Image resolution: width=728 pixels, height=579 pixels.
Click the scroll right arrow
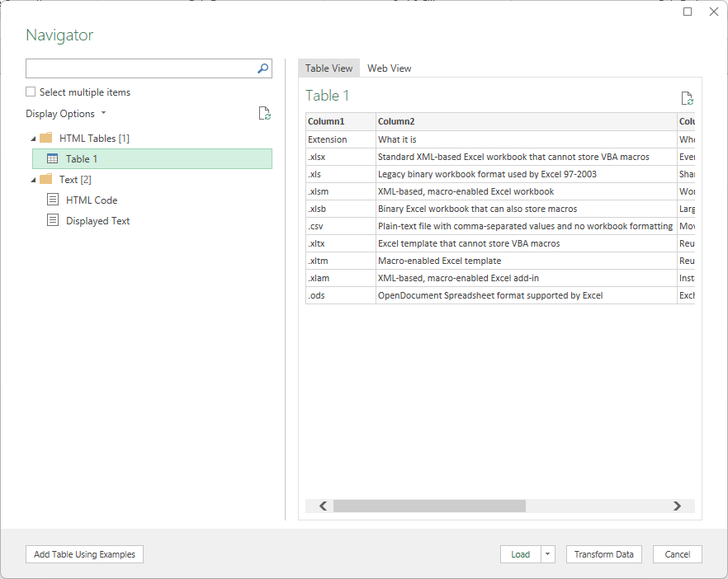point(677,506)
